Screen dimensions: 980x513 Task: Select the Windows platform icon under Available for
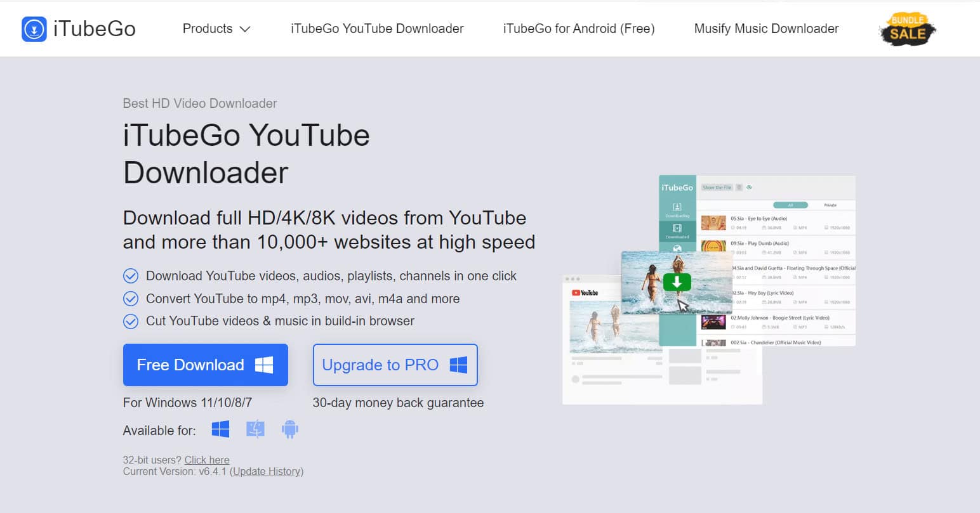click(x=220, y=429)
